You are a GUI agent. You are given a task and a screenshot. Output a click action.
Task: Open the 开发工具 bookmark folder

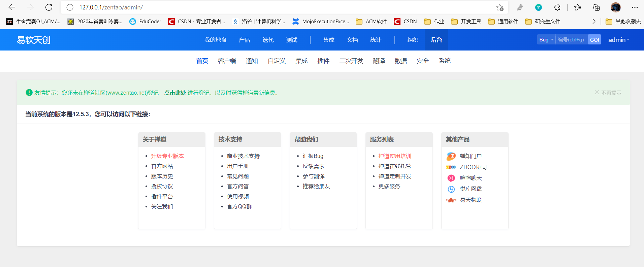point(466,22)
